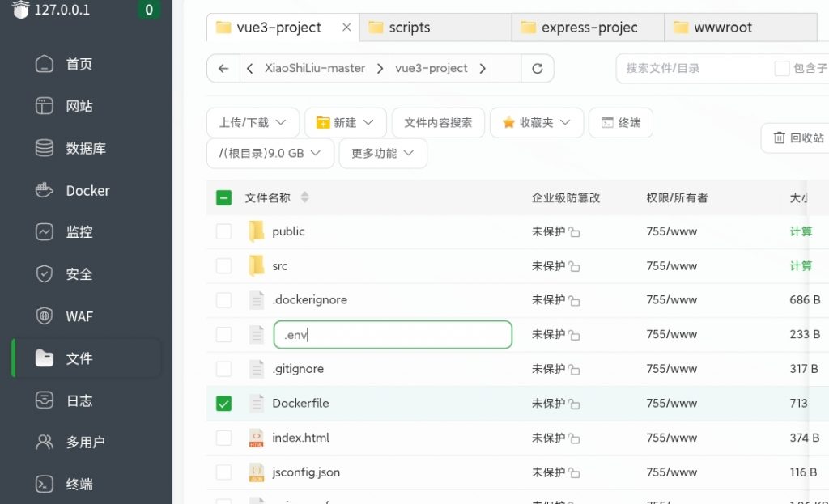829x504 pixels.
Task: Open the terminal from the file toolbar
Action: tap(620, 123)
